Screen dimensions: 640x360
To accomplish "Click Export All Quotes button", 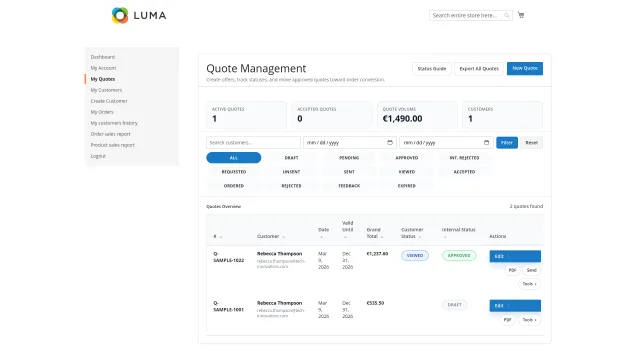I will [479, 69].
